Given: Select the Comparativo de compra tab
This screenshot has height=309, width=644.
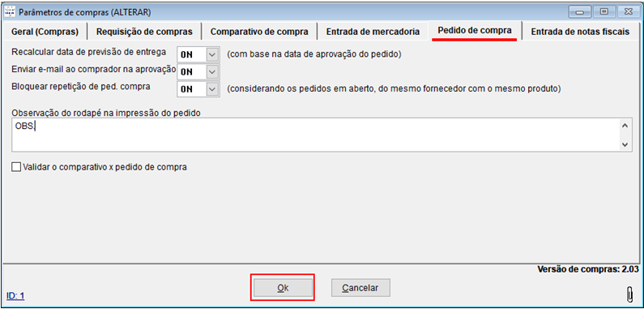Looking at the screenshot, I should click(259, 32).
